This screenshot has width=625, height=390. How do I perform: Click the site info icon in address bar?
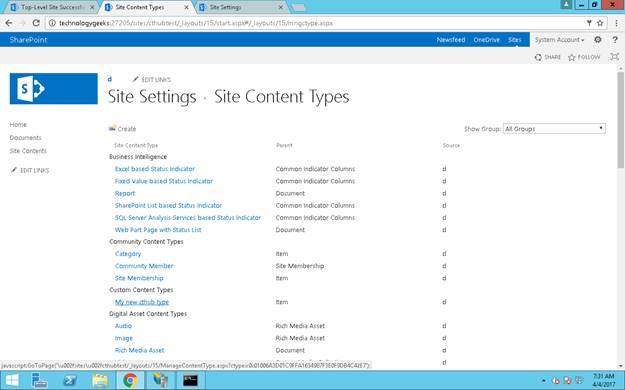click(x=52, y=23)
